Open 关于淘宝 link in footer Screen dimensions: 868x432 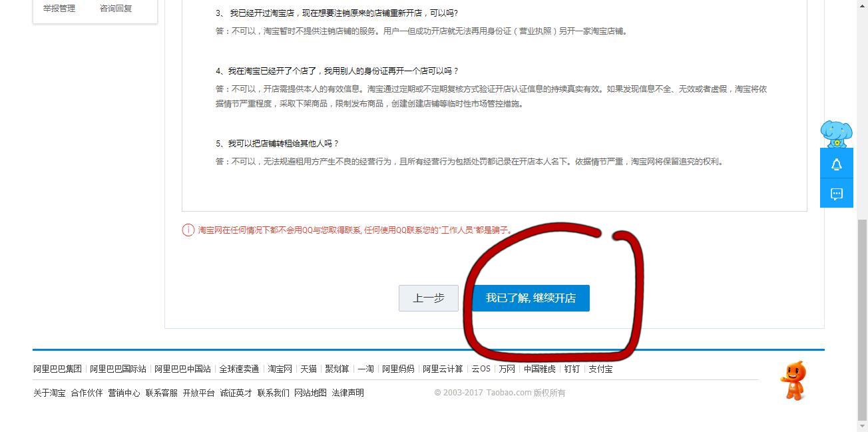(49, 393)
